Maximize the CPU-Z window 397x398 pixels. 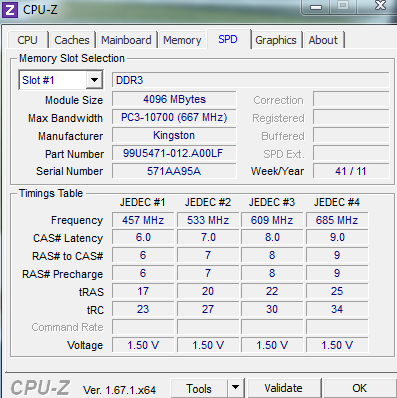[343, 6]
